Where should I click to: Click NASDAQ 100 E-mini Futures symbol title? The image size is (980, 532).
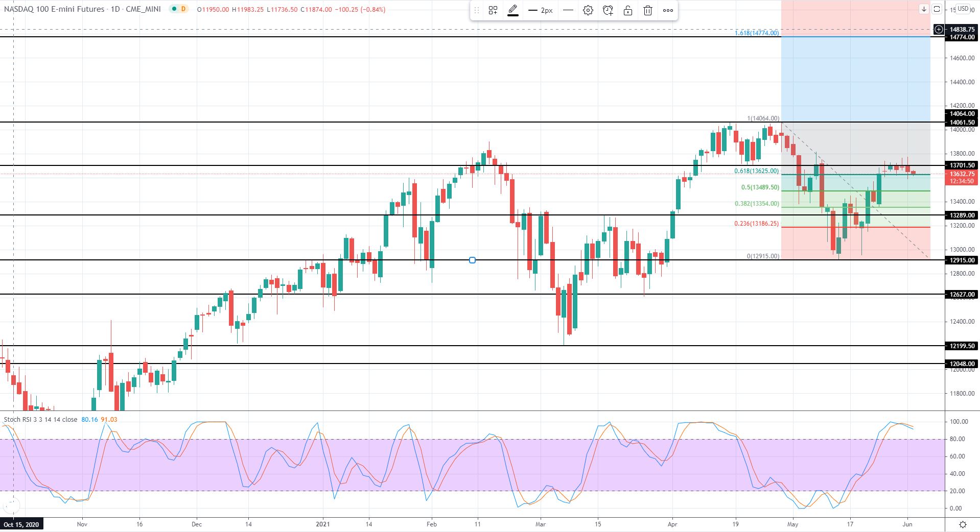(54, 9)
